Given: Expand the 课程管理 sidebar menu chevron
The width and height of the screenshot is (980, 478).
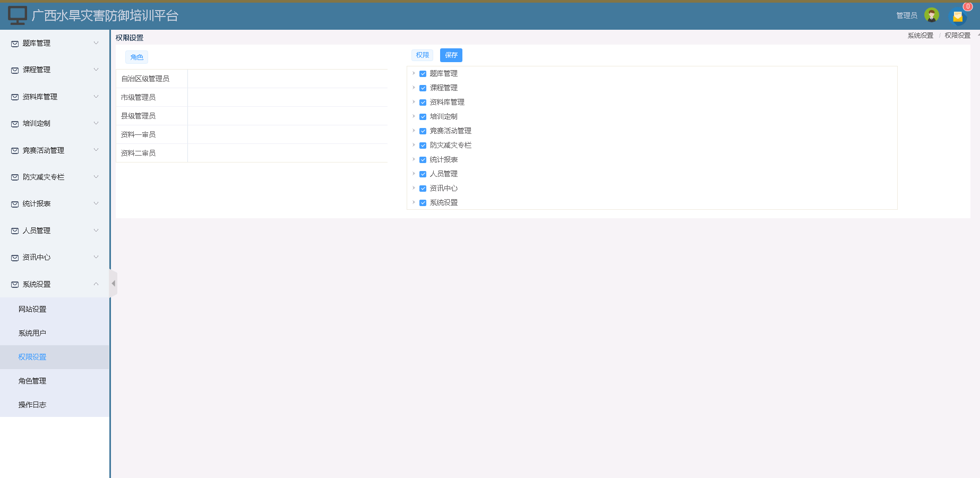Looking at the screenshot, I should click(96, 70).
